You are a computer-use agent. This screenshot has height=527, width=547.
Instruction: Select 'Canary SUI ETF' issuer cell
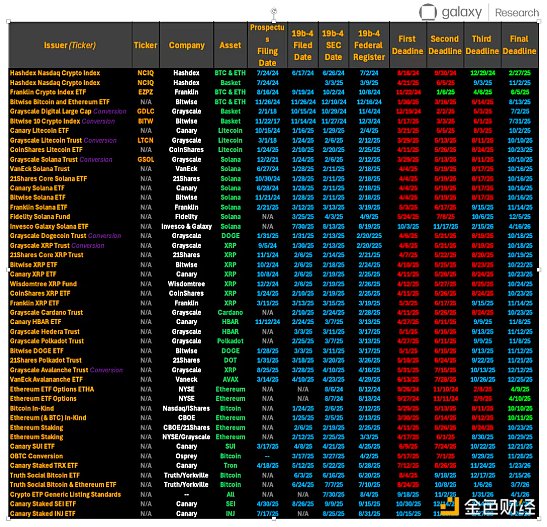click(x=32, y=446)
